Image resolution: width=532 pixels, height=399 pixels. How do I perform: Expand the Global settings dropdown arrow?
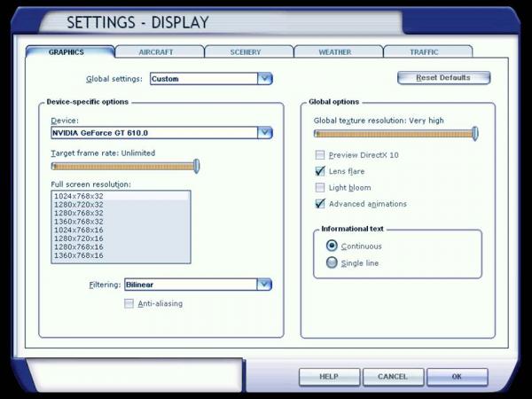(264, 79)
